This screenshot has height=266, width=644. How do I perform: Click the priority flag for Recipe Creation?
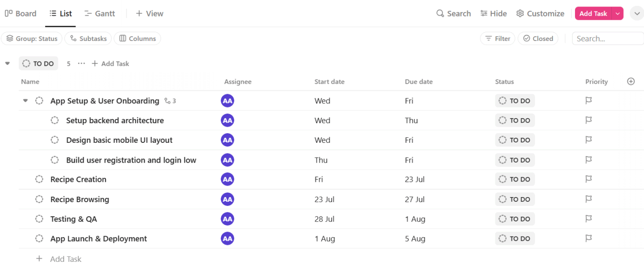588,179
